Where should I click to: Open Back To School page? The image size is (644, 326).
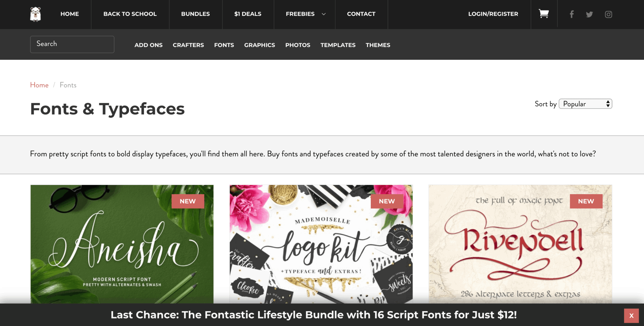pos(130,14)
